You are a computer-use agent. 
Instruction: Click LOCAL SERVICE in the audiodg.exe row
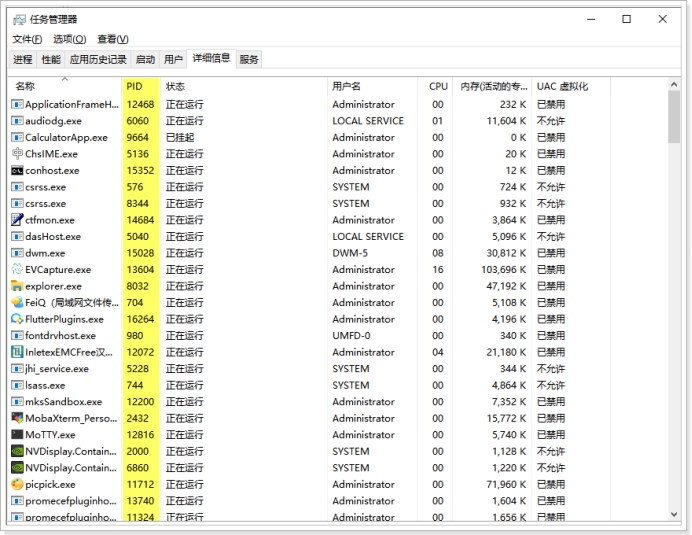[x=368, y=121]
